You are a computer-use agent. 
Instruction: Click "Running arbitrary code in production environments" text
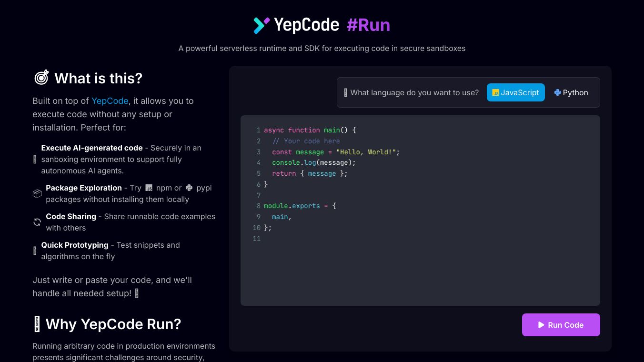124,346
